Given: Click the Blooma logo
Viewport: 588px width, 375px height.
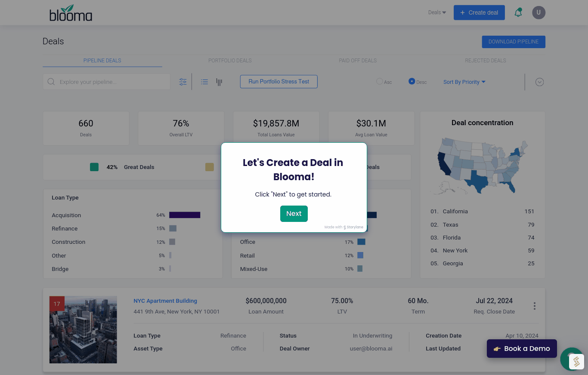Looking at the screenshot, I should click(71, 13).
